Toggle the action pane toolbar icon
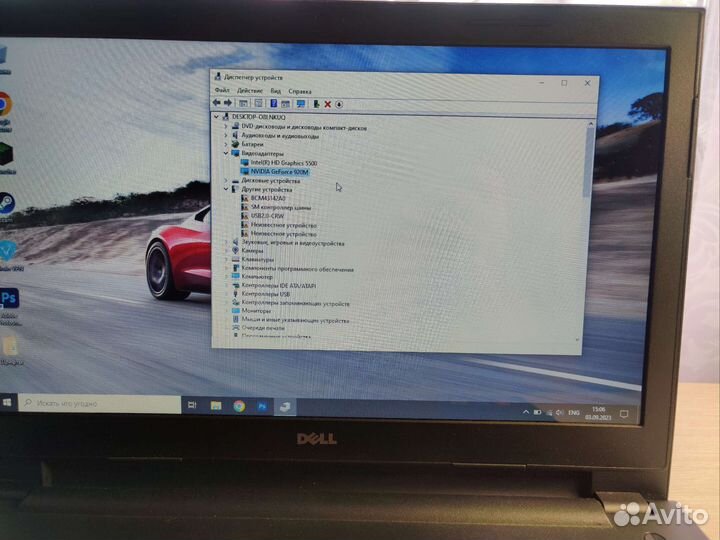 [285, 104]
